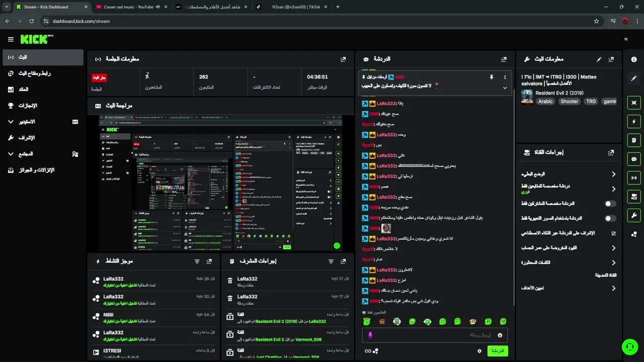Open a new browser tab
Image resolution: width=644 pixels, height=362 pixels.
338,7
